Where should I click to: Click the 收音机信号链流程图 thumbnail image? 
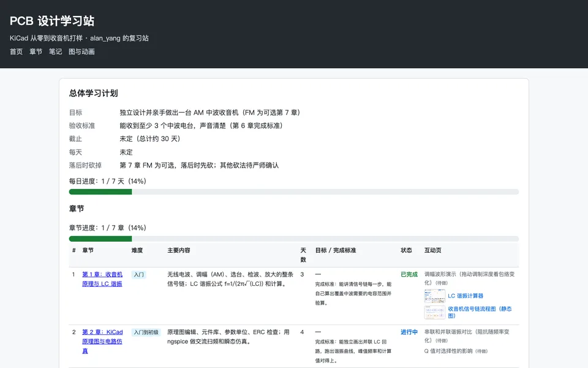[x=435, y=312]
